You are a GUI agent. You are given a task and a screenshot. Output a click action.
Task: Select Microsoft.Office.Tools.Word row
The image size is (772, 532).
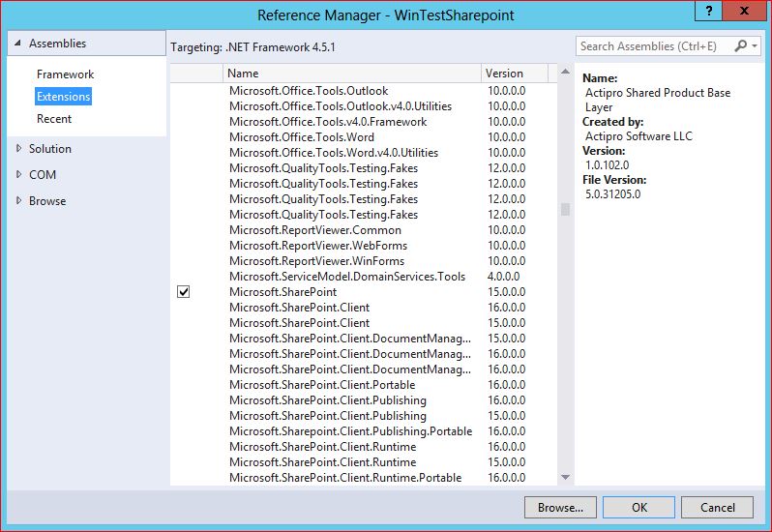pyautogui.click(x=364, y=136)
